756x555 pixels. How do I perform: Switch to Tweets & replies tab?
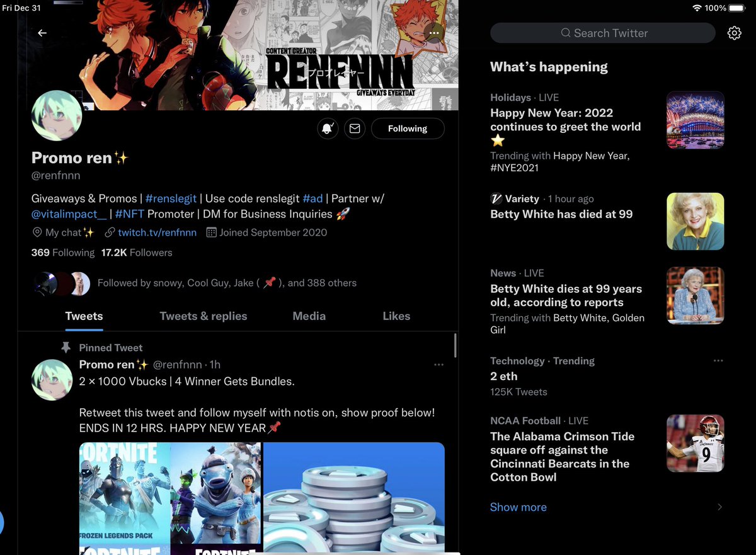click(x=203, y=316)
